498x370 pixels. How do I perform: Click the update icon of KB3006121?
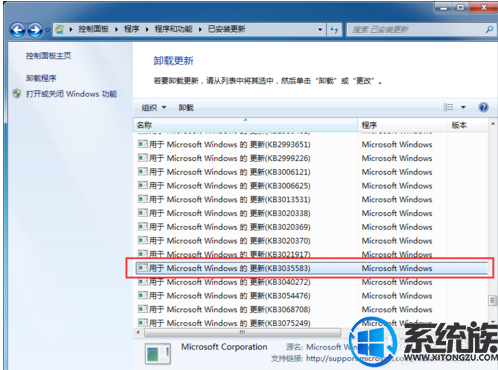(143, 172)
